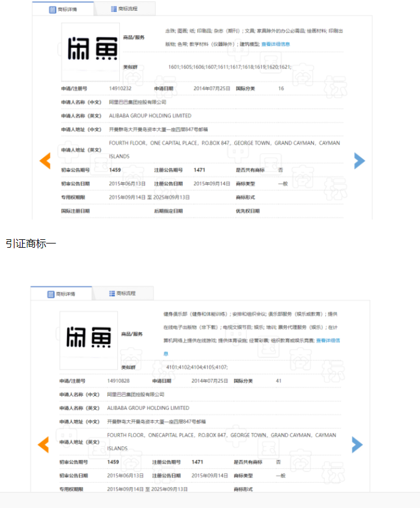Click exclusive period 2015年09月14日 至 2025年09月13日, class 16 panel

pyautogui.click(x=149, y=197)
